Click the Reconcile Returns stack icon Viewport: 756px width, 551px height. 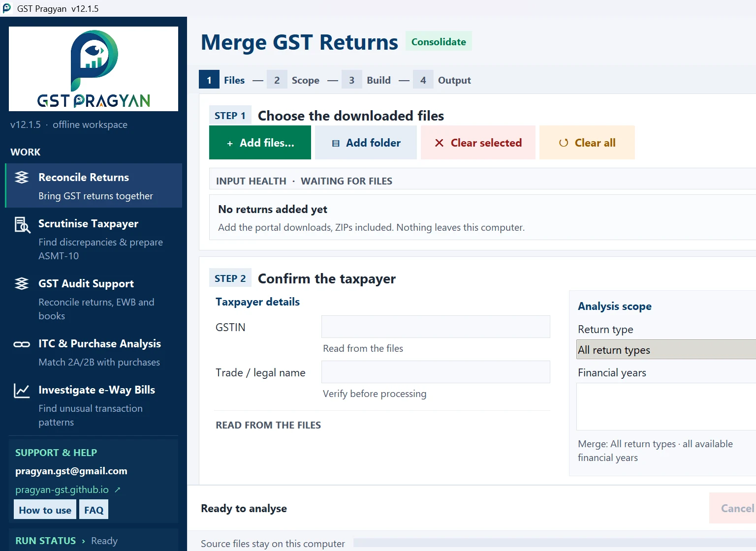pyautogui.click(x=22, y=177)
